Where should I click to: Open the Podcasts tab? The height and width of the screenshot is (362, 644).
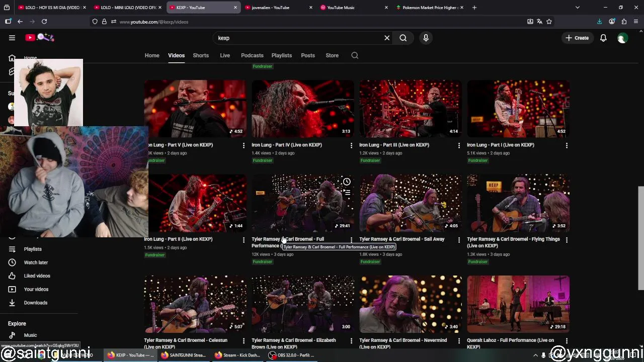coord(252,55)
